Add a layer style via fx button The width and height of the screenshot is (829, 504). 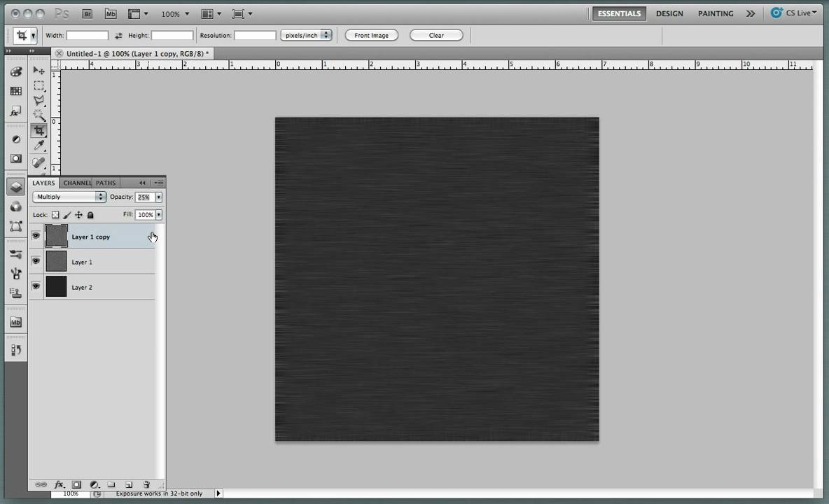coord(59,484)
